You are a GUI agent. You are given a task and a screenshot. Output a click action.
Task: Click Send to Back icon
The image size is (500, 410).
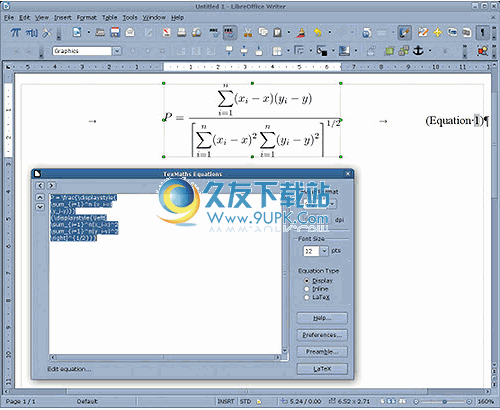[404, 51]
